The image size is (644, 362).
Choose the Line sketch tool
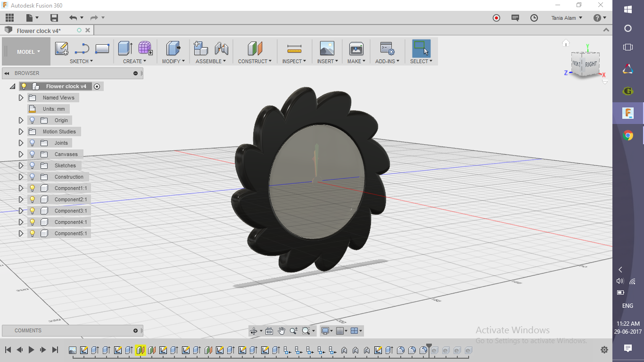tap(82, 48)
